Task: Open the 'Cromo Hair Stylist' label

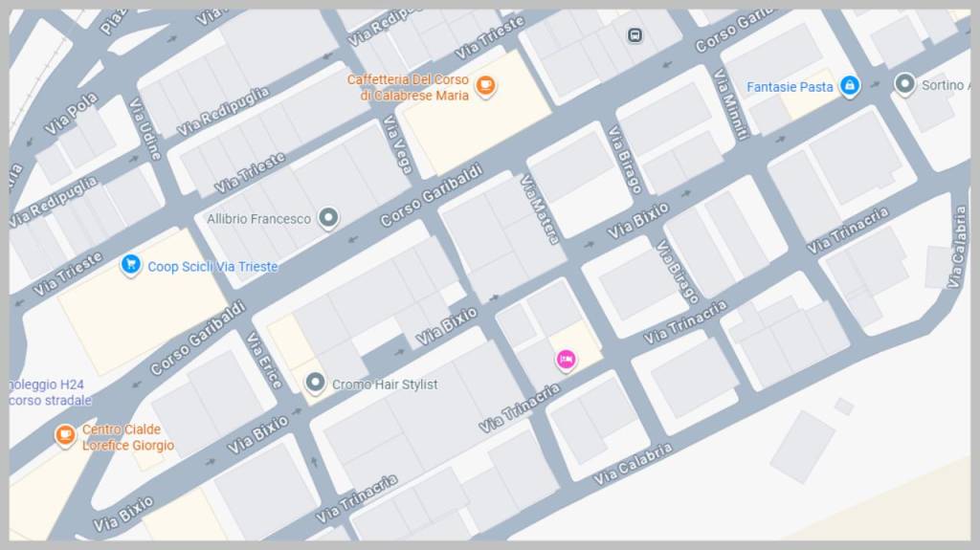Action: click(385, 385)
